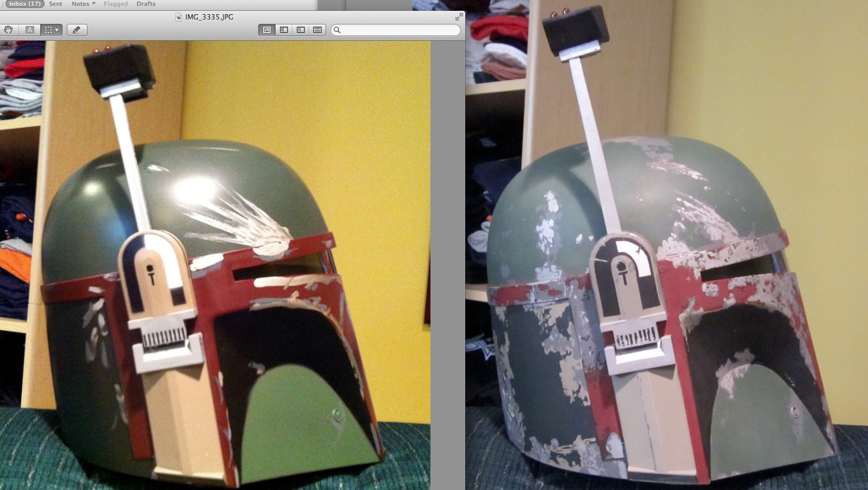
Task: Switch to Table of Contents view
Action: (x=301, y=30)
